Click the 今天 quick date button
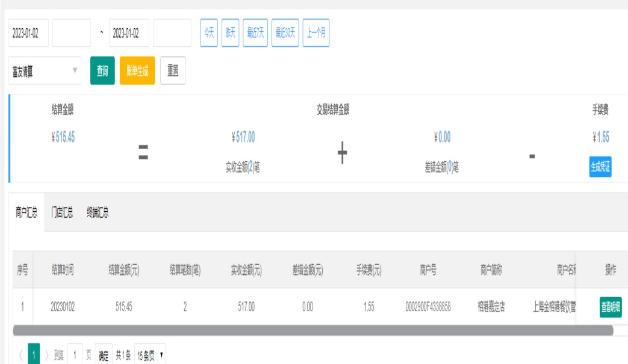The width and height of the screenshot is (628, 364). (209, 33)
